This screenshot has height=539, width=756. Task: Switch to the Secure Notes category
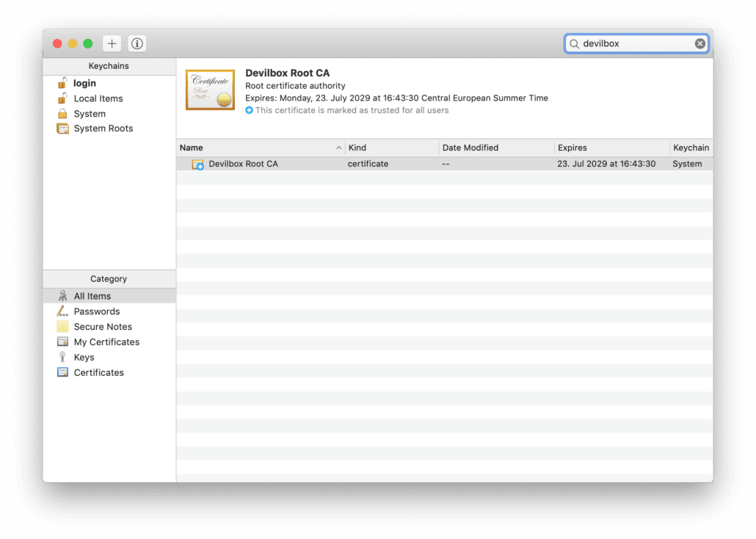(103, 327)
